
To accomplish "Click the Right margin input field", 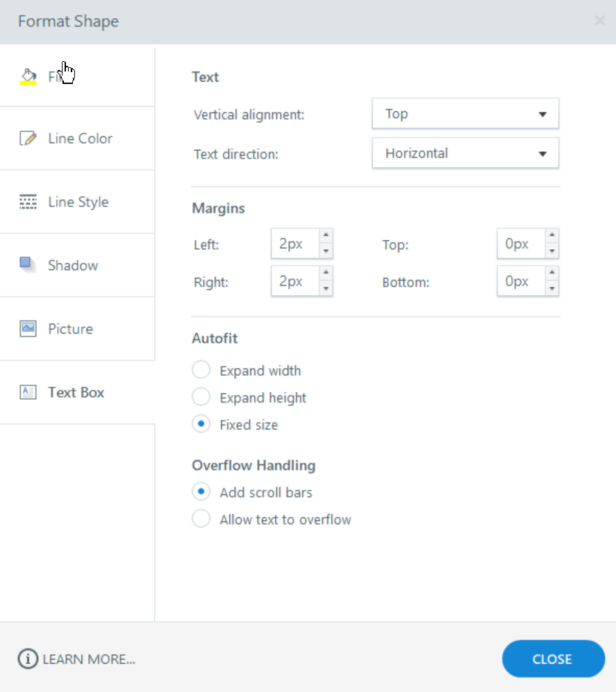I will click(x=294, y=281).
